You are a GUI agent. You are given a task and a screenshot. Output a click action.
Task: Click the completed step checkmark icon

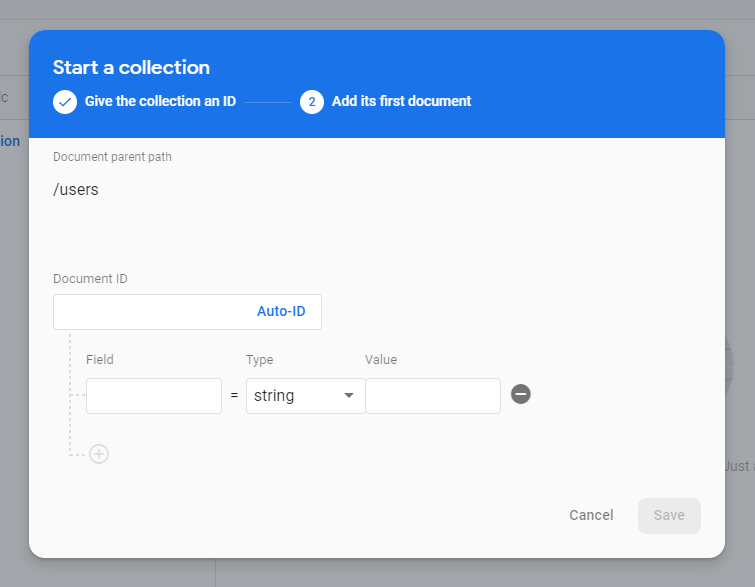[65, 102]
